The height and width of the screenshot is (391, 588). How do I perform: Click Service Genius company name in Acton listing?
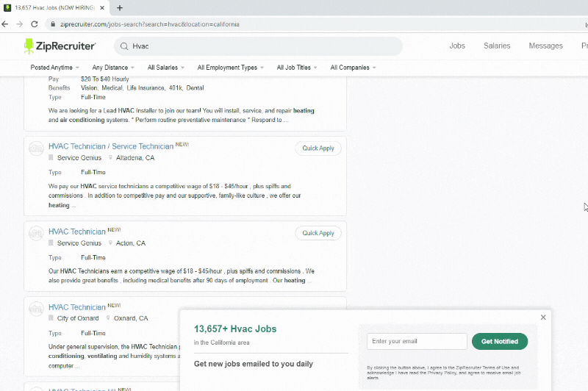(x=79, y=243)
